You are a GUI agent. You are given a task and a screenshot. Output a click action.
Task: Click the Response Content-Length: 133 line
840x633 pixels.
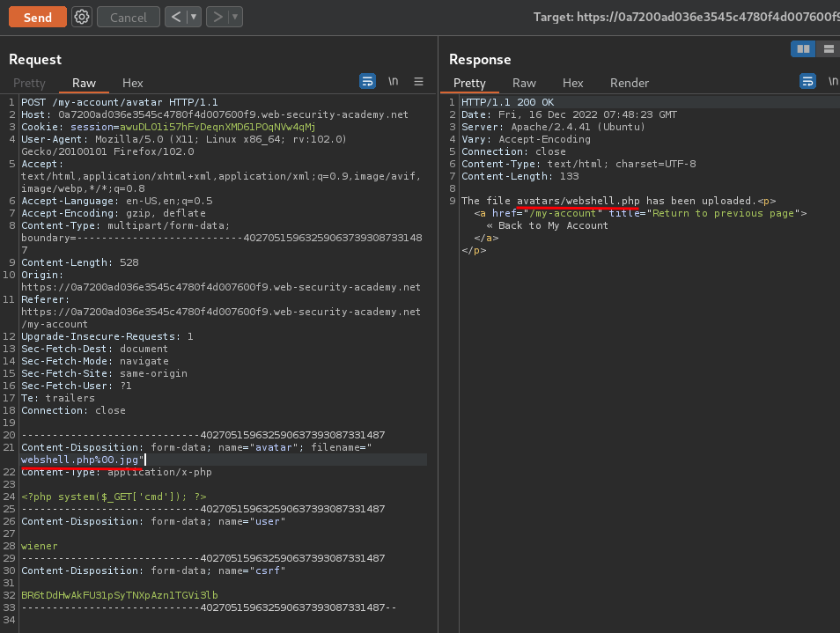pos(520,176)
